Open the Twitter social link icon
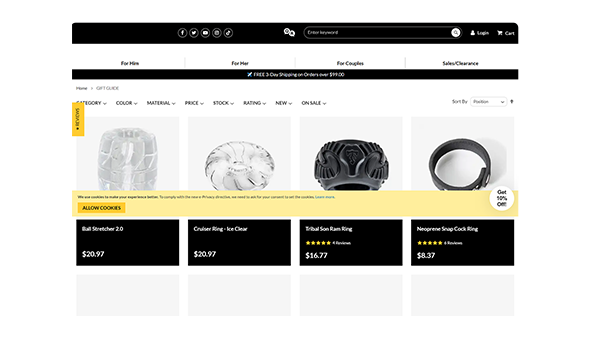The image size is (590, 360). pyautogui.click(x=194, y=33)
